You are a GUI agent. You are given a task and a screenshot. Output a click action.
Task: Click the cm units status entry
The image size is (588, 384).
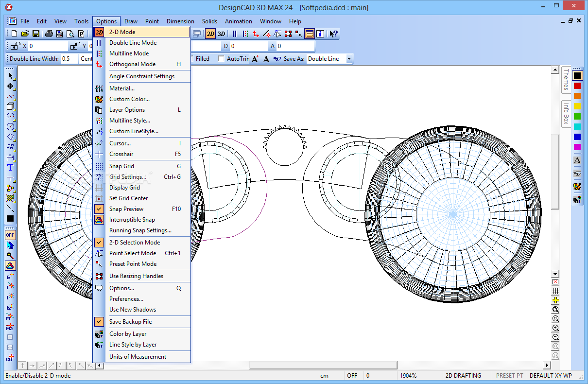[324, 376]
